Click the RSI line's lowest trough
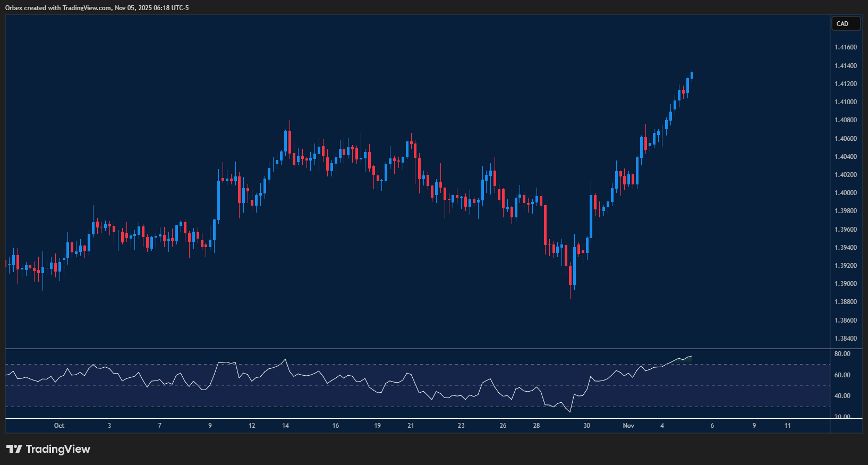Screen dimensions: 868x465 click(570, 412)
